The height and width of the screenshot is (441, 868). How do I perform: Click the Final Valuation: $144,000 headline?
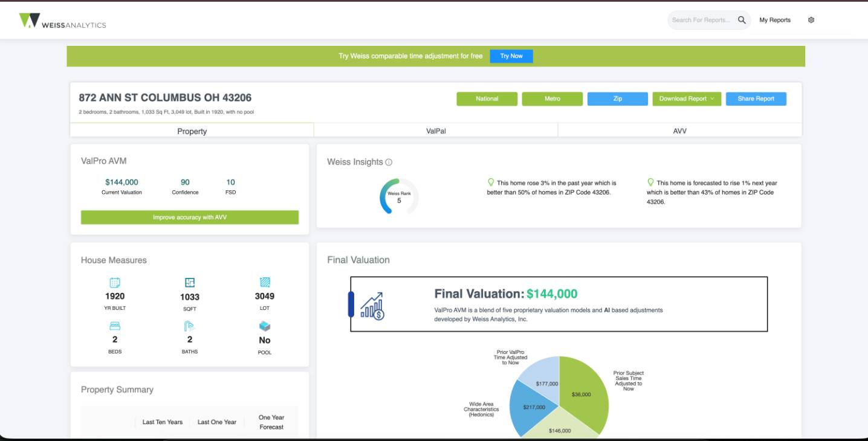point(506,294)
